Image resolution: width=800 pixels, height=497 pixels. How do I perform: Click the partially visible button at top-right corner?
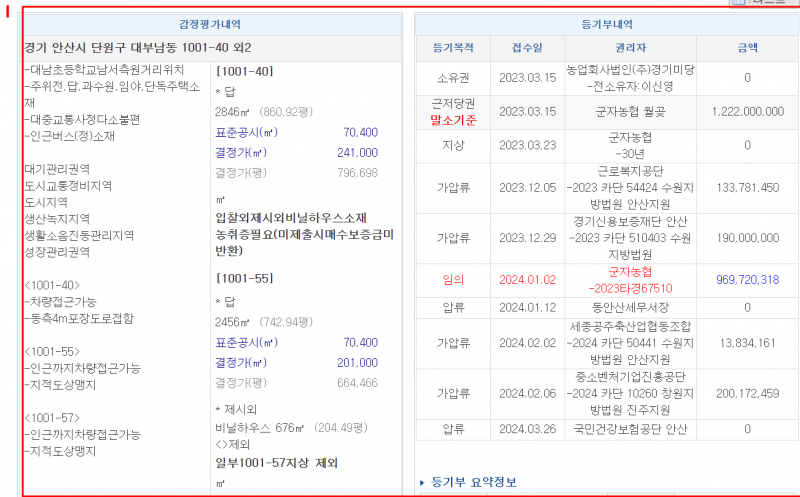[x=765, y=3]
